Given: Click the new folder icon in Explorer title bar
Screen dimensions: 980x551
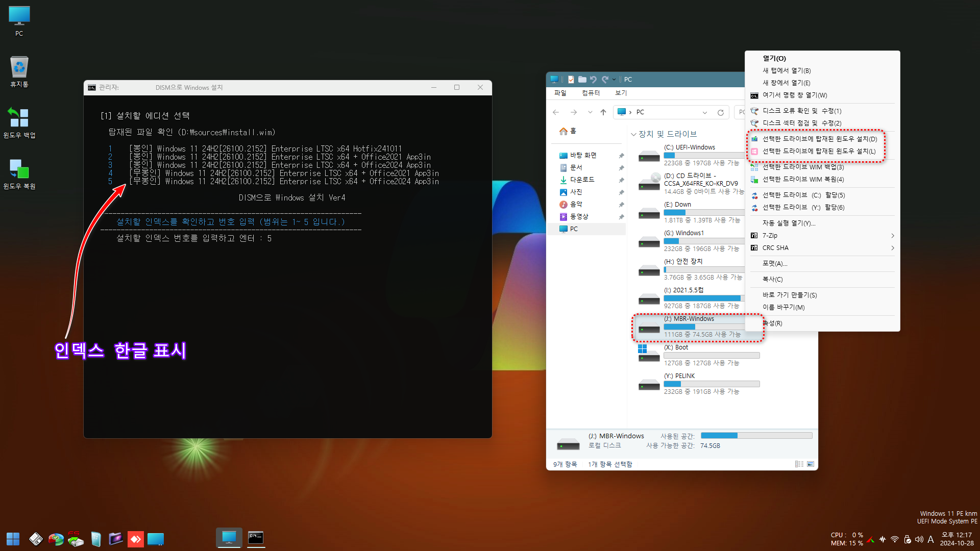Looking at the screenshot, I should click(582, 80).
